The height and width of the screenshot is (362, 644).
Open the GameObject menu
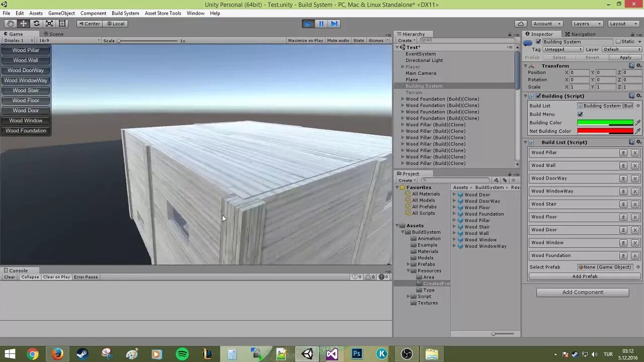click(61, 13)
